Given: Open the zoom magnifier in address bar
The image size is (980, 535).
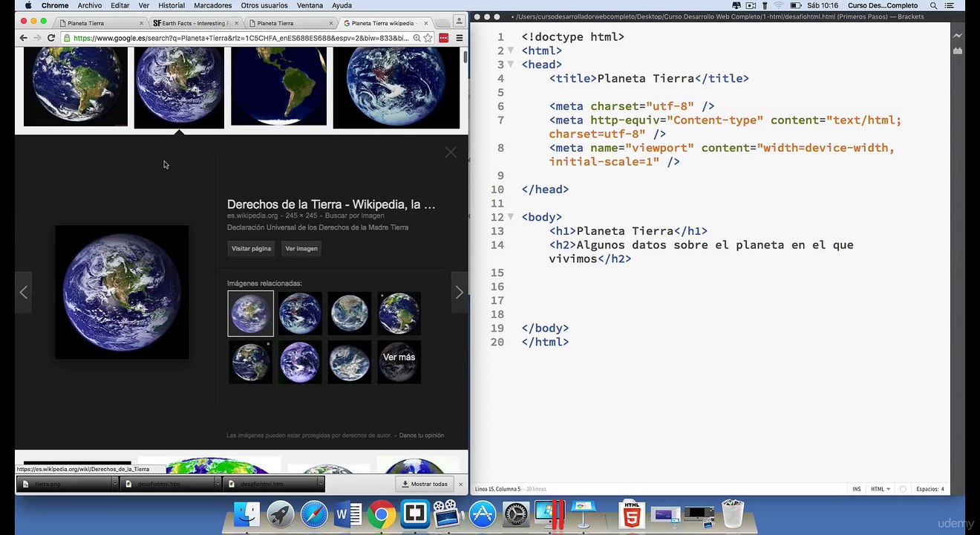Looking at the screenshot, I should pos(417,38).
